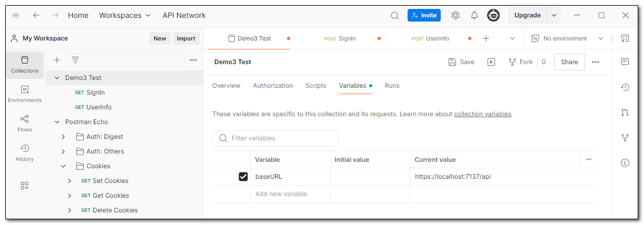Click the new tab plus icon
The width and height of the screenshot is (644, 225).
(486, 38)
